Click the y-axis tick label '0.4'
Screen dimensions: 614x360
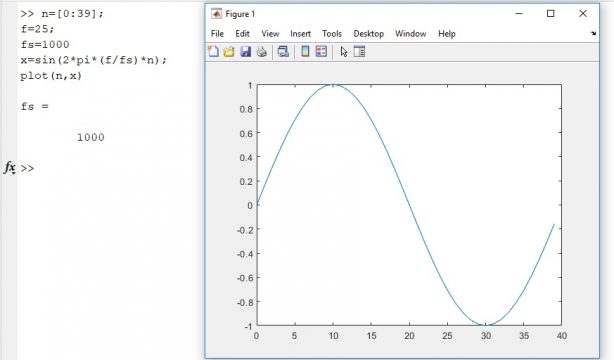[x=246, y=157]
